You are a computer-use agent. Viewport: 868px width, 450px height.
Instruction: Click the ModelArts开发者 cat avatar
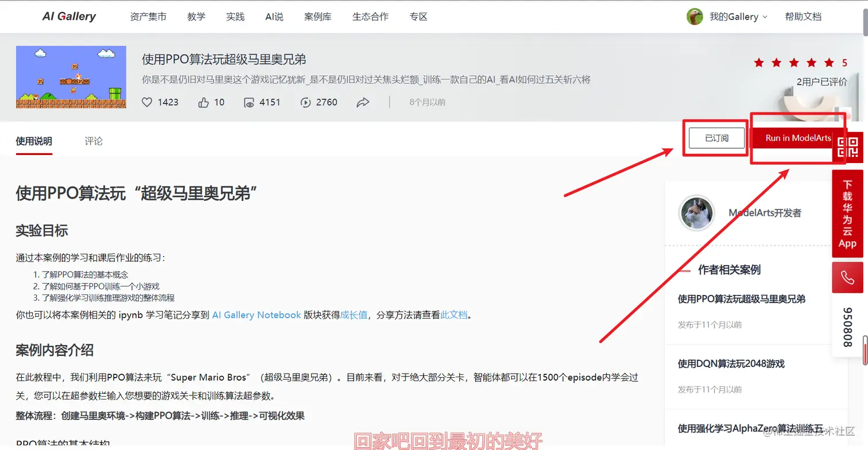pyautogui.click(x=697, y=213)
